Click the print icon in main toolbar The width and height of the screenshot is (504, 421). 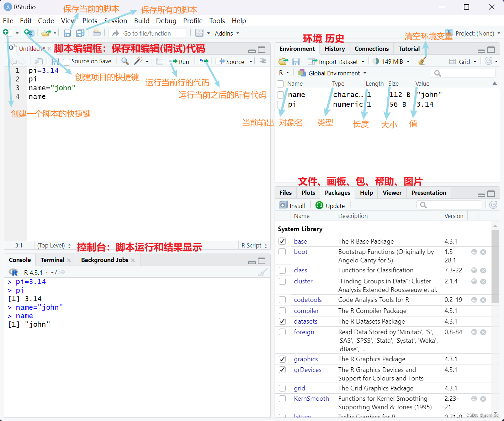[97, 33]
